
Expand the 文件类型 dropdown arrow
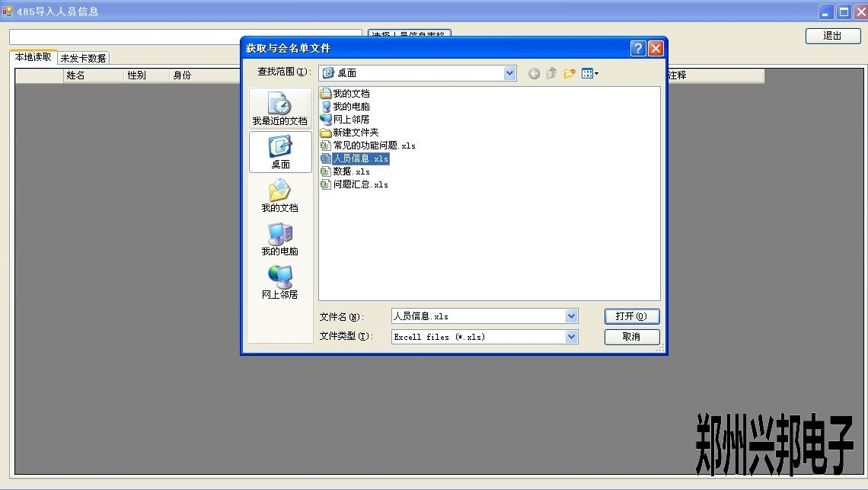tap(571, 336)
